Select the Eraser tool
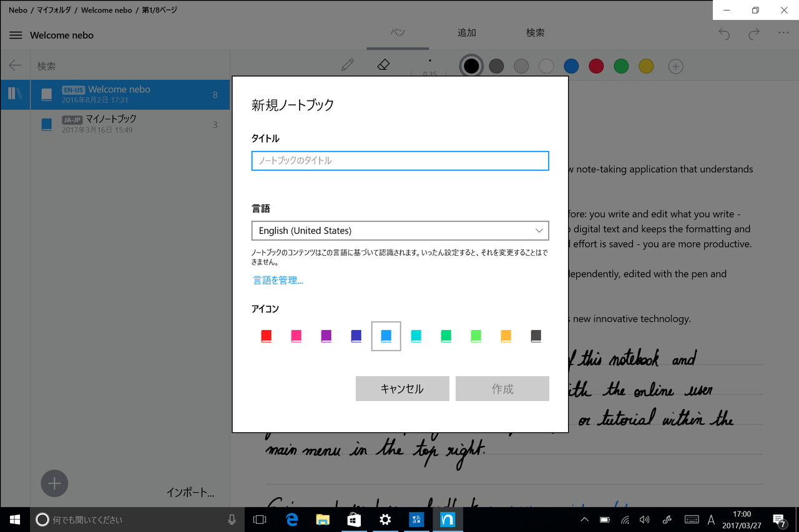799x532 pixels. (383, 65)
